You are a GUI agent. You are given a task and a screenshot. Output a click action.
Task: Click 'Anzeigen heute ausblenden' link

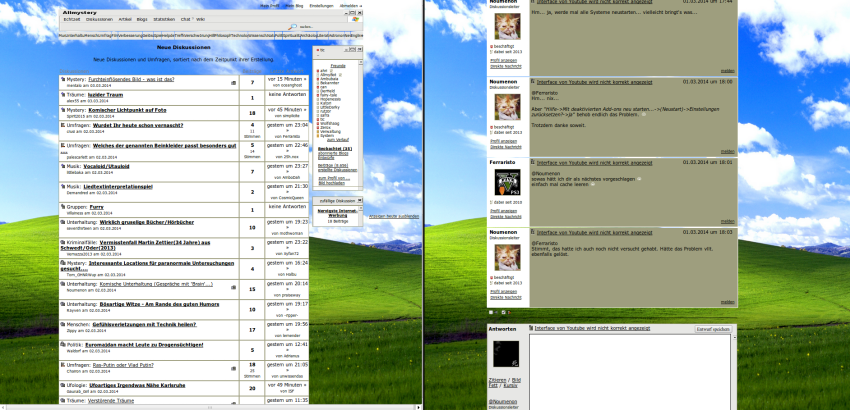click(394, 216)
